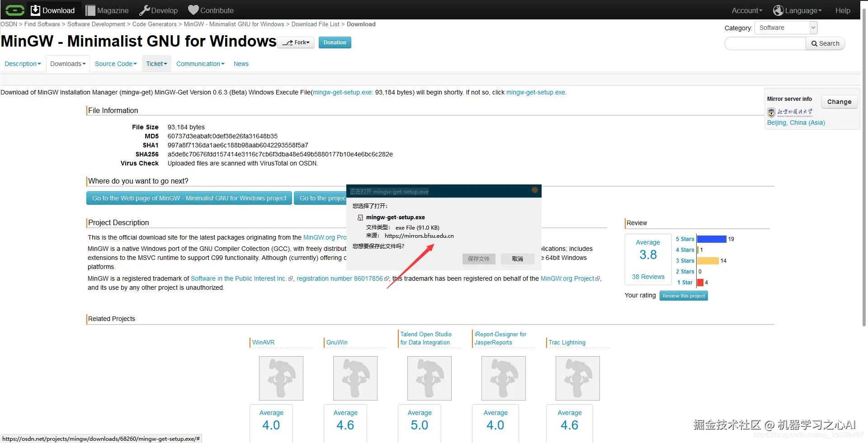
Task: Expand the Communication tab menu
Action: 200,64
